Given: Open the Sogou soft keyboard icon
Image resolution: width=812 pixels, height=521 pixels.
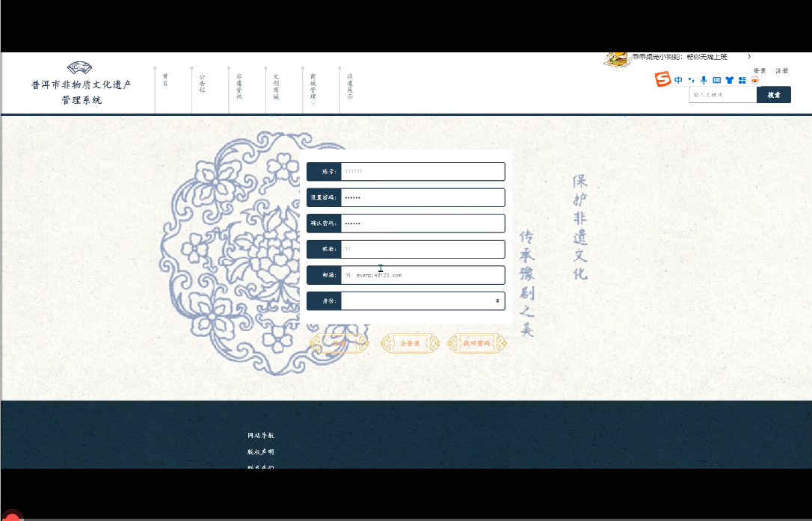Looking at the screenshot, I should pos(717,80).
